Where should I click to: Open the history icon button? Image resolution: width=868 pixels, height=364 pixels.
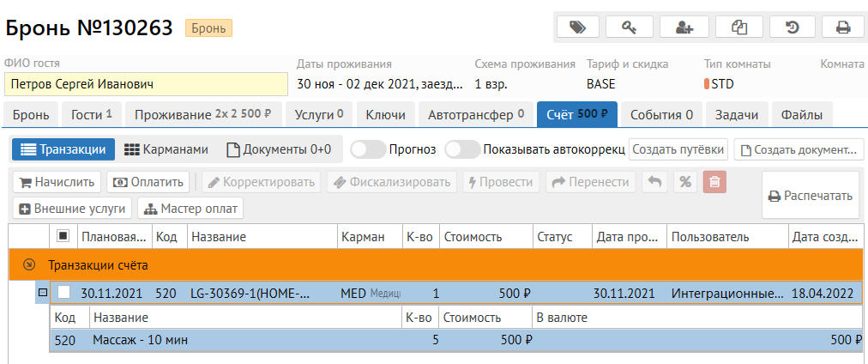click(792, 27)
